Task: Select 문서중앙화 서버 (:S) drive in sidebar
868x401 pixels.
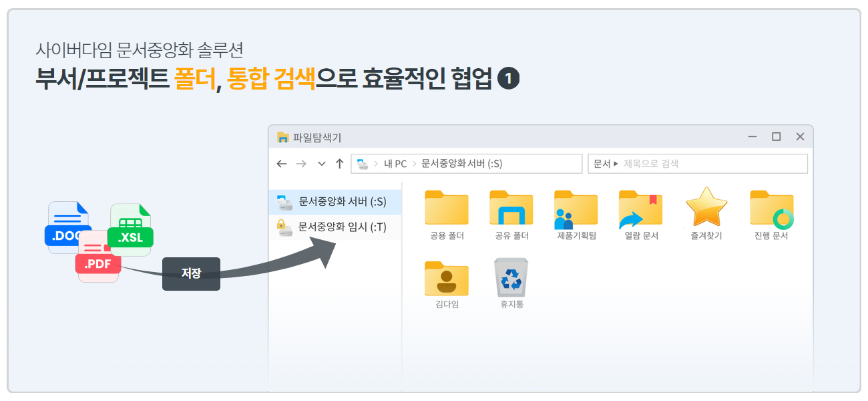Action: [335, 201]
